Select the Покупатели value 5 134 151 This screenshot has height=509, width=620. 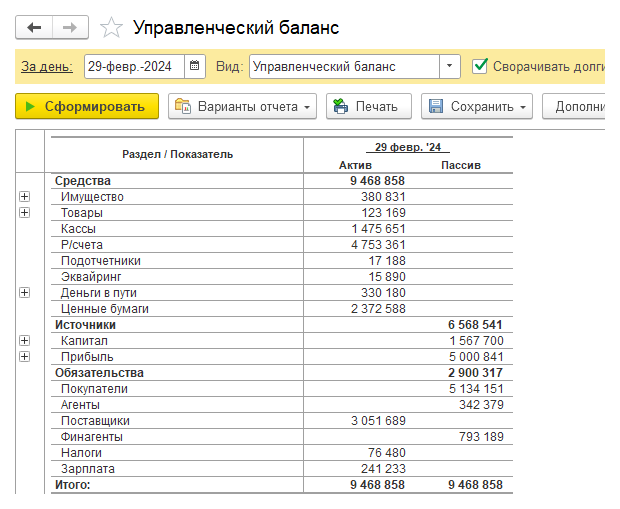point(476,389)
